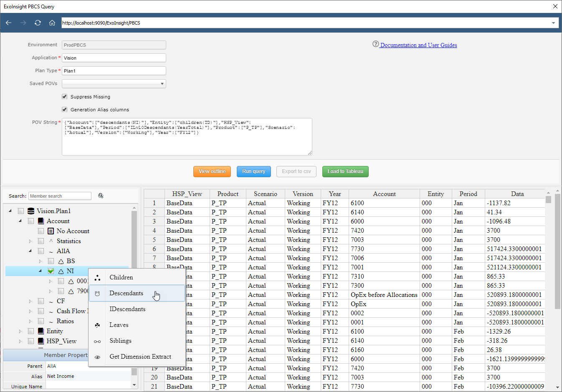
Task: Collapse the AllA tree node
Action: point(30,251)
